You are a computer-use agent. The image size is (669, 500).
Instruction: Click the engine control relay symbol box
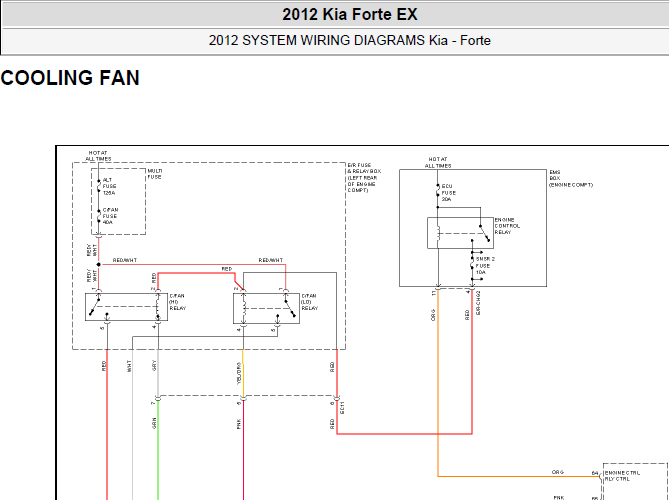(x=460, y=233)
